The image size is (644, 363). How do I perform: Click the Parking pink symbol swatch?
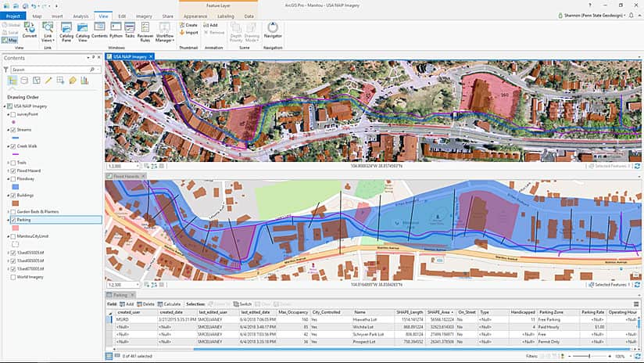15,228
